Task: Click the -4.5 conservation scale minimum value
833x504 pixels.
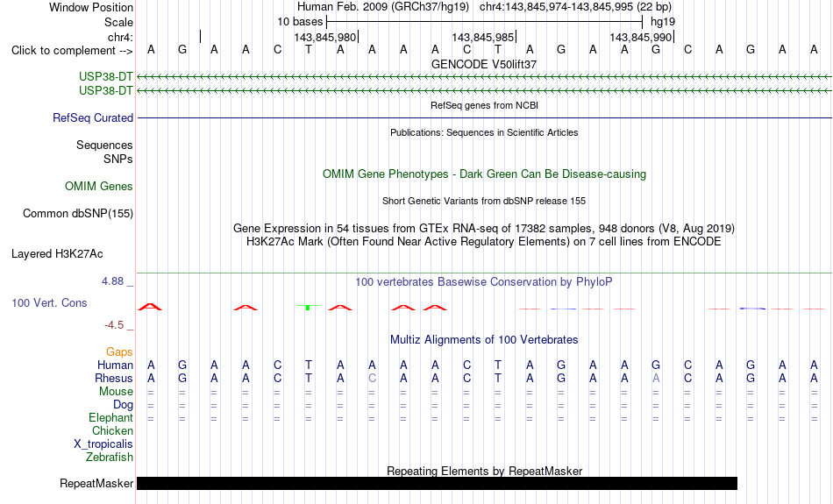Action: pyautogui.click(x=114, y=325)
